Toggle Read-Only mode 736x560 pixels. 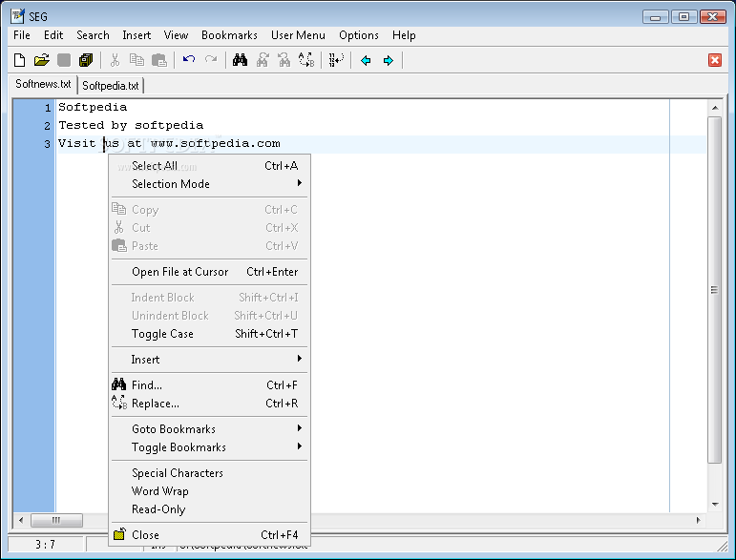209,509
